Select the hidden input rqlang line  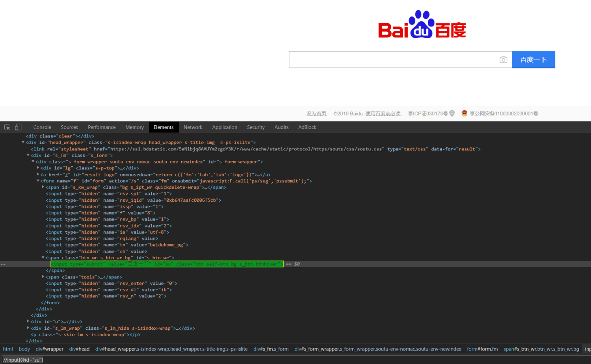point(102,238)
